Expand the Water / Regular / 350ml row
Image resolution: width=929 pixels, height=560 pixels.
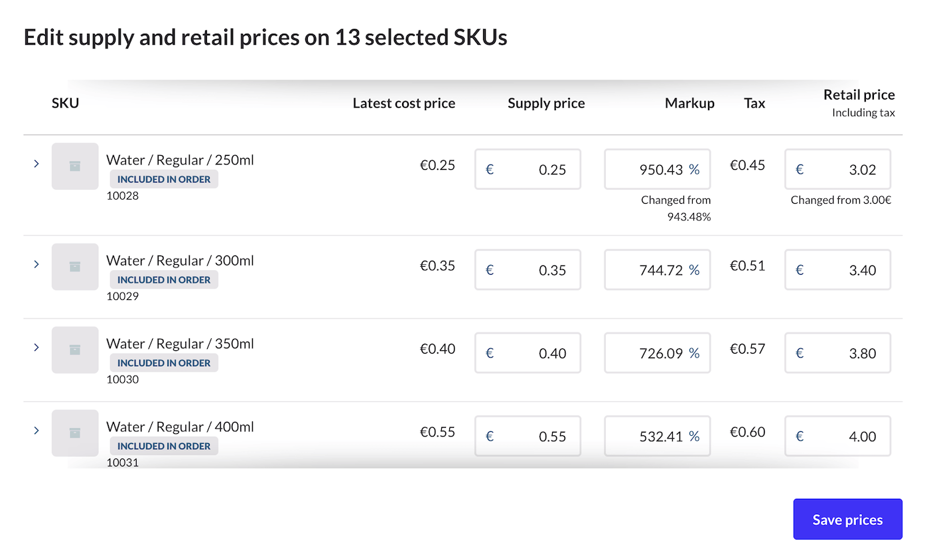(36, 347)
